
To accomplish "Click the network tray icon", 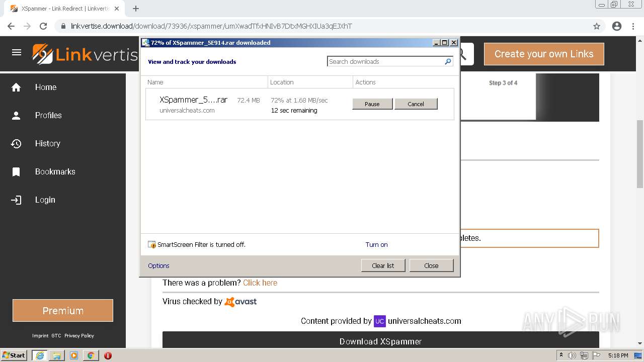I will pyautogui.click(x=584, y=355).
